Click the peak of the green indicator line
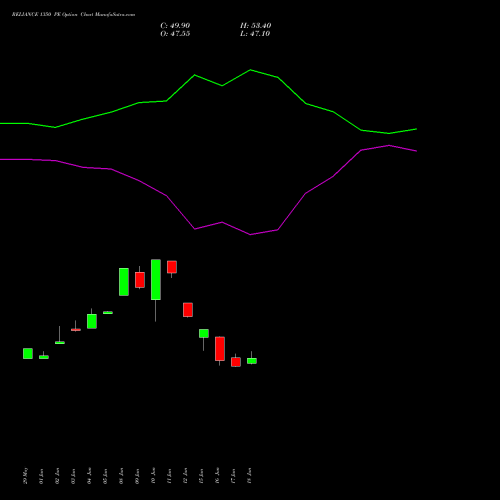500x500 pixels. coord(250,70)
